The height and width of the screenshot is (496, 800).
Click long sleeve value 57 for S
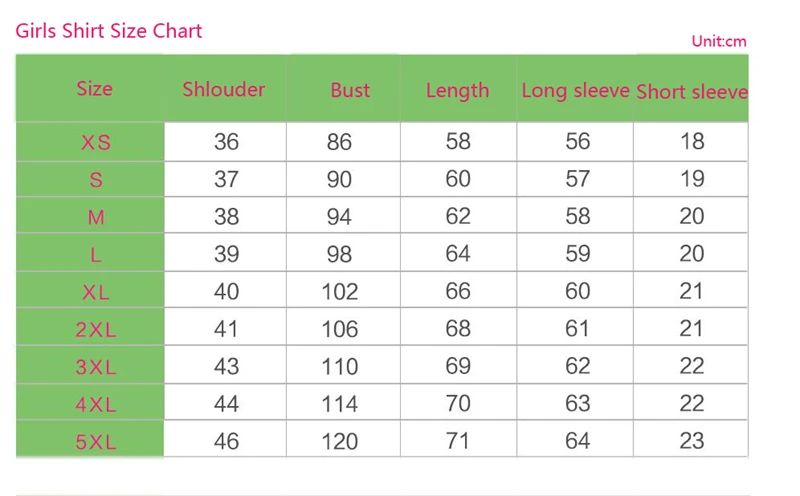point(578,179)
